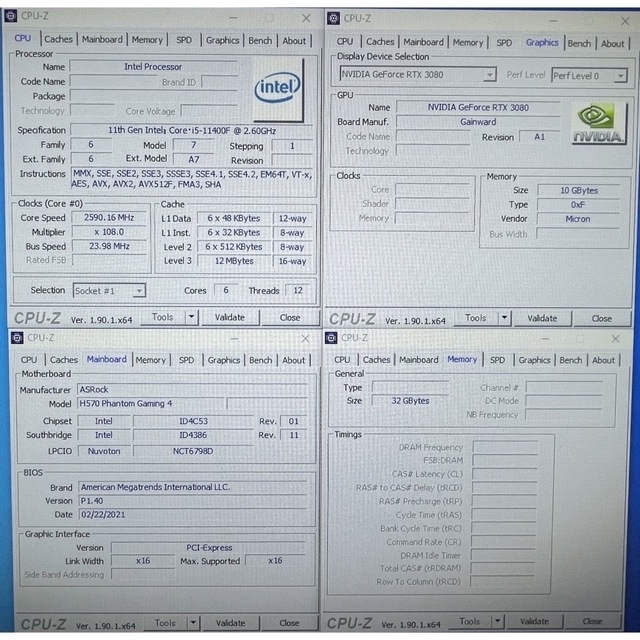Select Graphics tab in Mainboard window

223,360
